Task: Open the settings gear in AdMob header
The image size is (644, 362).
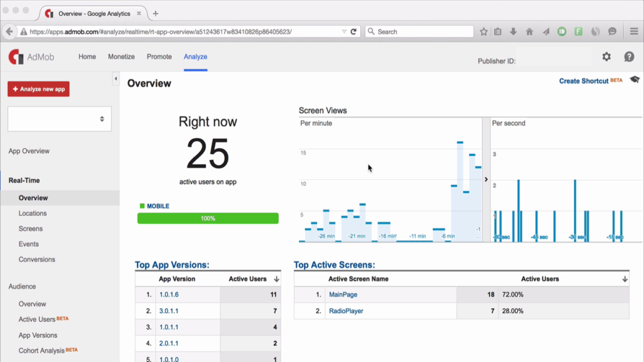Action: pos(606,57)
